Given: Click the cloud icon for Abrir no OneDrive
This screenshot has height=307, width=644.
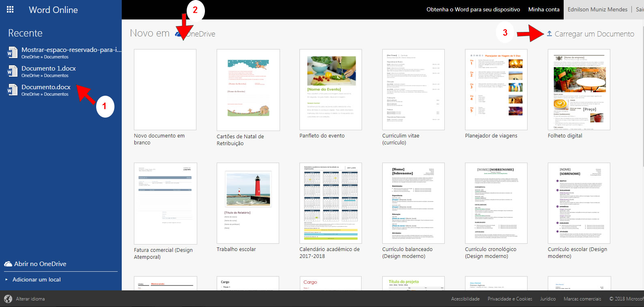Looking at the screenshot, I should (8, 264).
